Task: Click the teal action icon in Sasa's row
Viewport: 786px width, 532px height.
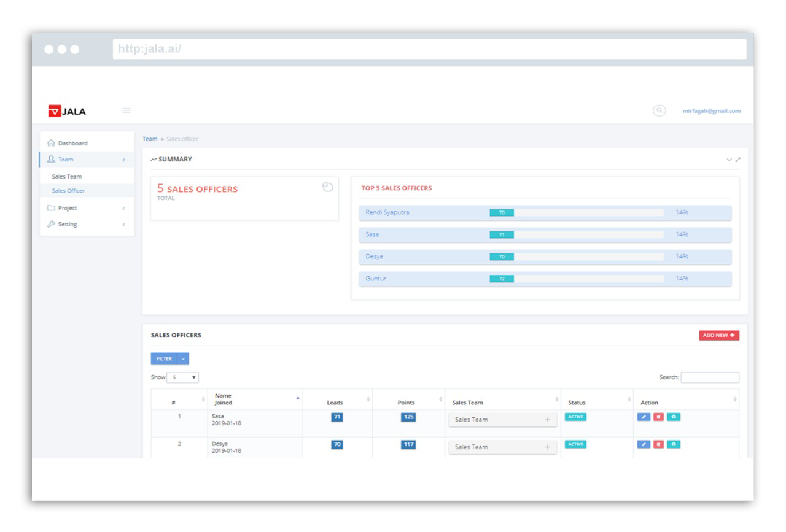Action: [x=674, y=417]
